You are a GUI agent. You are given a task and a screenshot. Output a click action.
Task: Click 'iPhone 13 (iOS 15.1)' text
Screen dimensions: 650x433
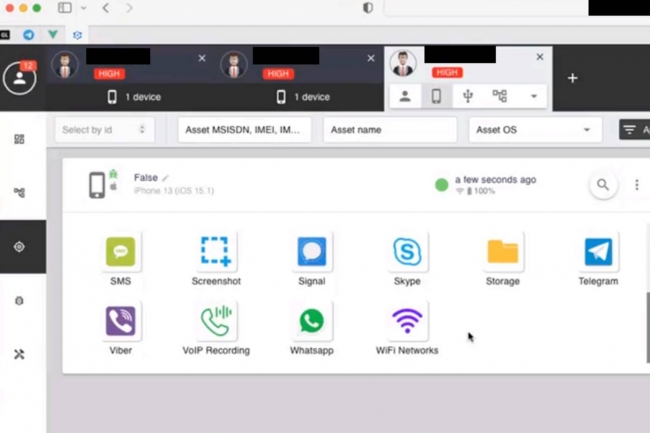pyautogui.click(x=174, y=191)
